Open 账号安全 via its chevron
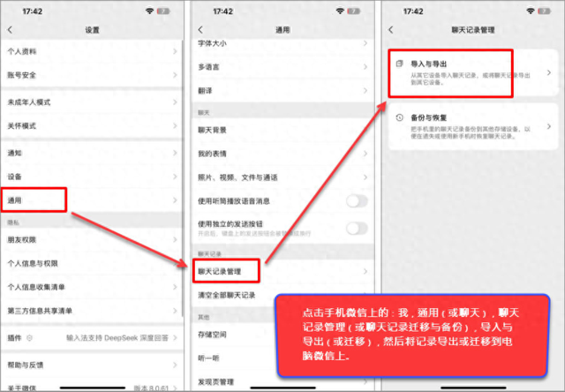 click(x=175, y=75)
